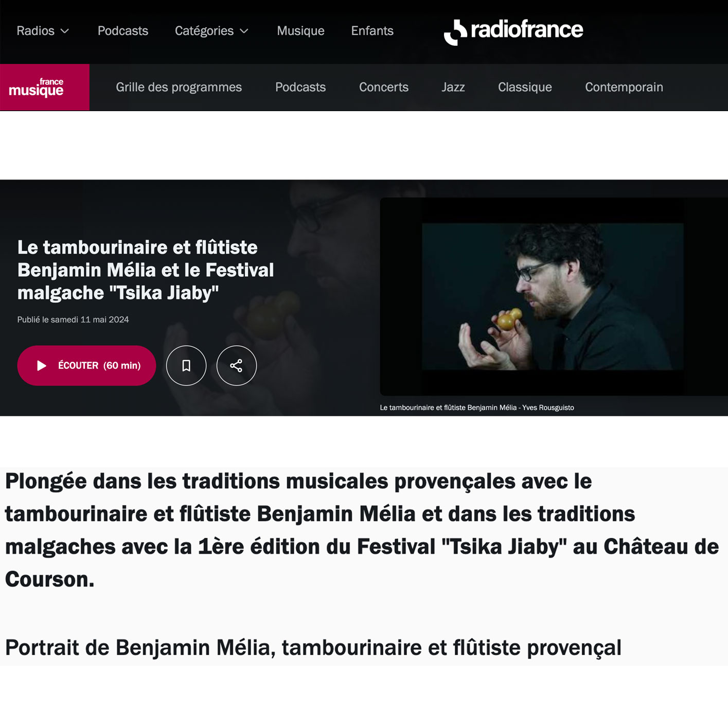Expand the Radios dropdown menu
The height and width of the screenshot is (728, 728).
click(43, 31)
